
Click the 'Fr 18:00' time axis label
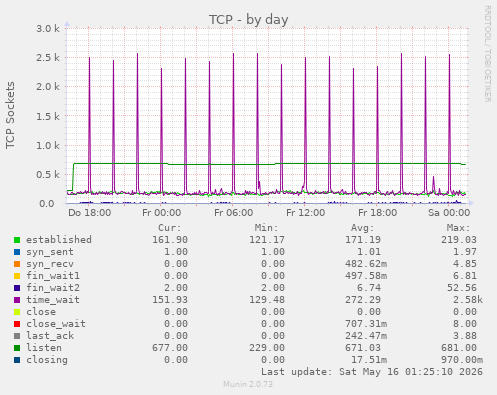pyautogui.click(x=378, y=213)
